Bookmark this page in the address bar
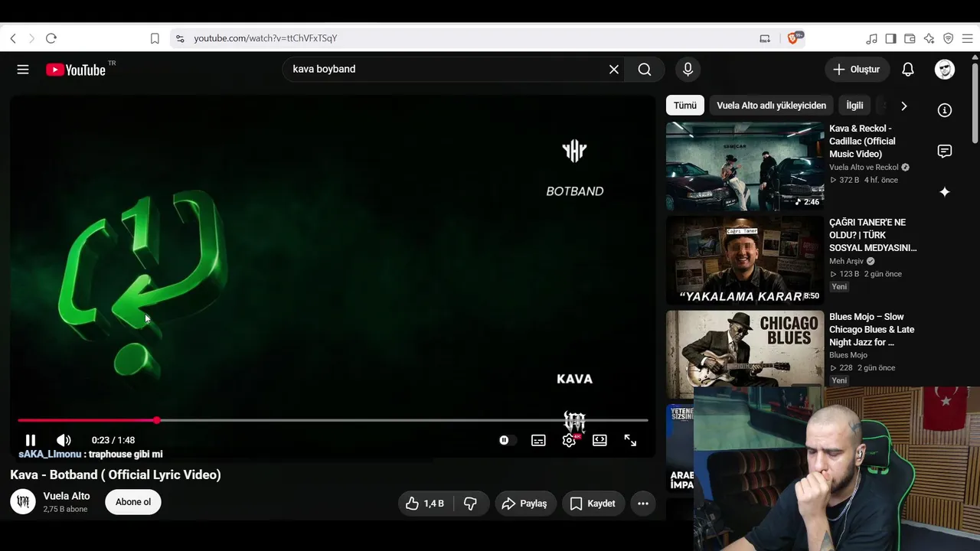 pyautogui.click(x=155, y=38)
